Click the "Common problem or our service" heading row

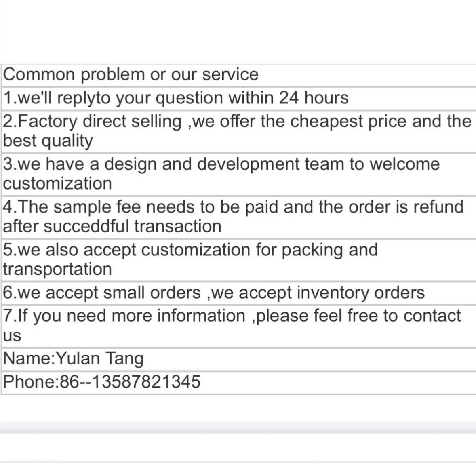pyautogui.click(x=131, y=75)
